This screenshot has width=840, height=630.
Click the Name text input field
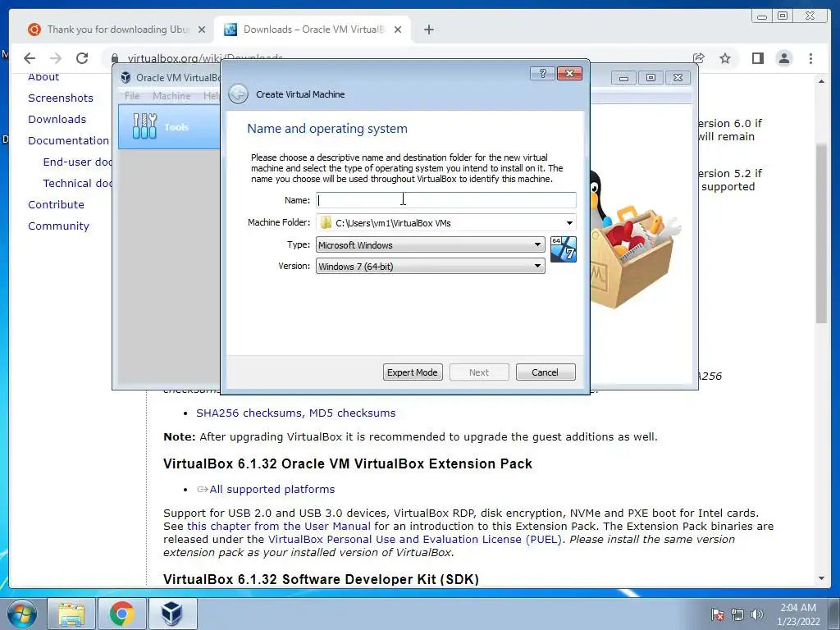(445, 200)
